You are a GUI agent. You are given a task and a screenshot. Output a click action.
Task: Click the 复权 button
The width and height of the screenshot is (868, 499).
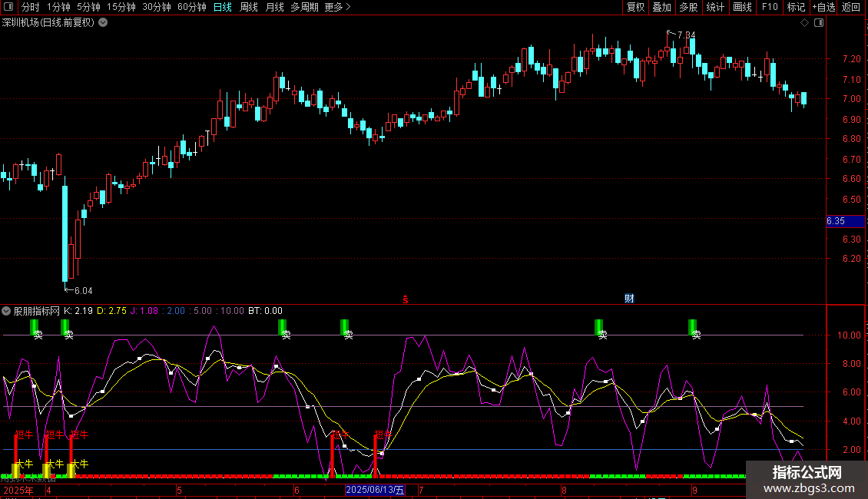pos(636,8)
